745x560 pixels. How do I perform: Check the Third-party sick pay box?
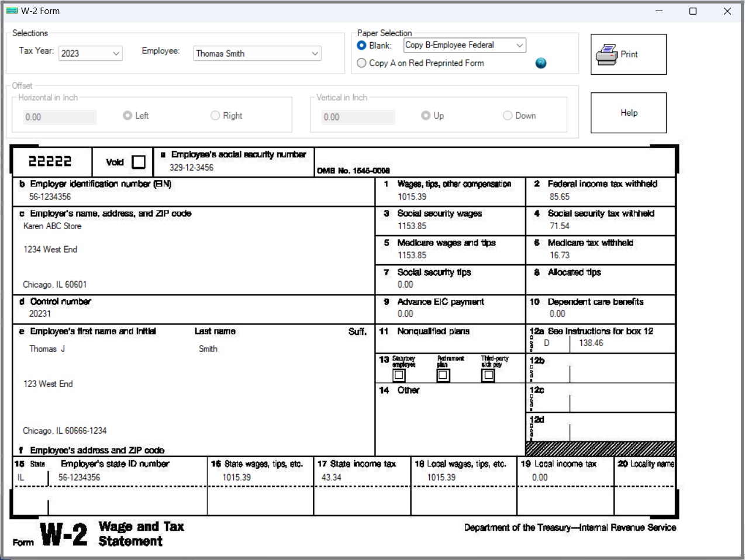tap(488, 375)
